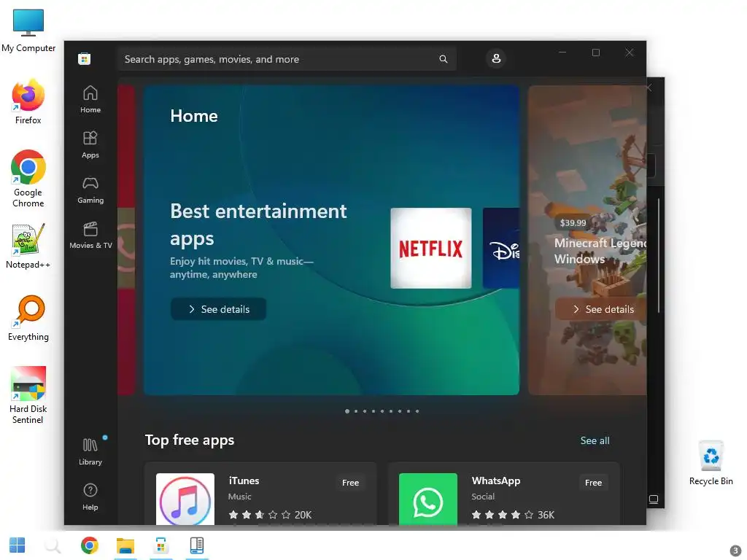The image size is (747, 560).
Task: Open the Windows Start menu
Action: [18, 545]
